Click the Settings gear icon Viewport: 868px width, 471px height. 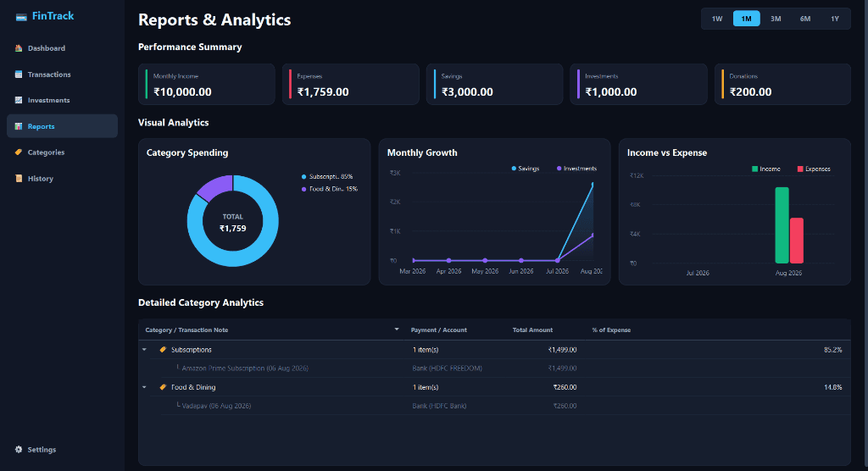[19, 450]
